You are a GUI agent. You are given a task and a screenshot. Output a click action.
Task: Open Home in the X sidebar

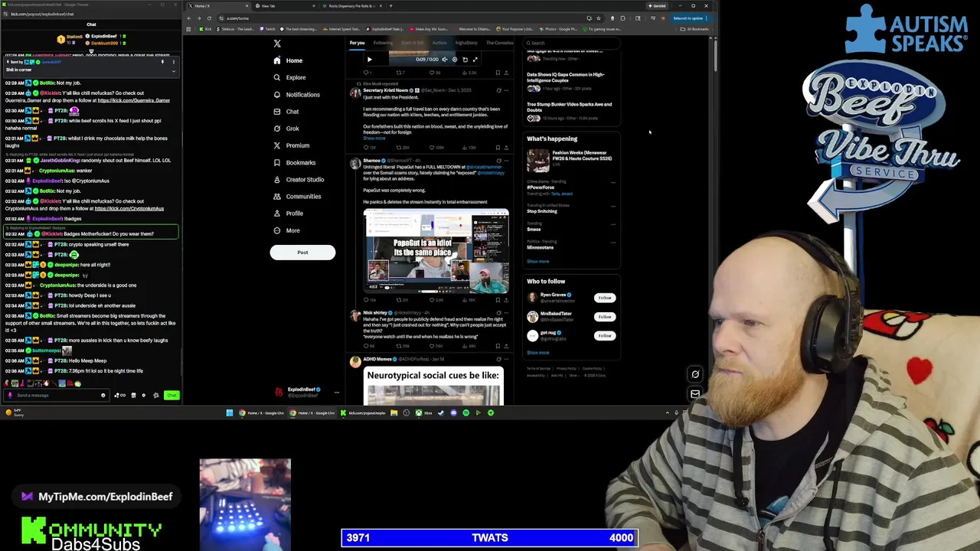point(288,60)
